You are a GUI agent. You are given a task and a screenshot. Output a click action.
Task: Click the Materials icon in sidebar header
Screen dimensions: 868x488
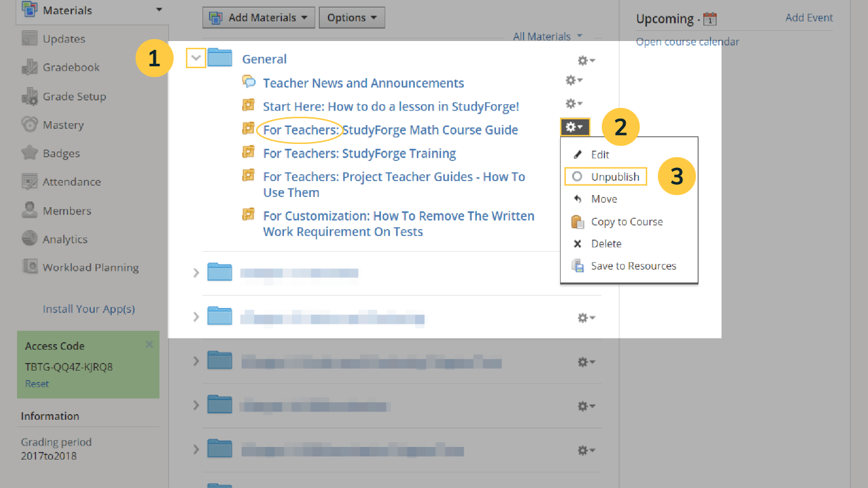click(30, 9)
